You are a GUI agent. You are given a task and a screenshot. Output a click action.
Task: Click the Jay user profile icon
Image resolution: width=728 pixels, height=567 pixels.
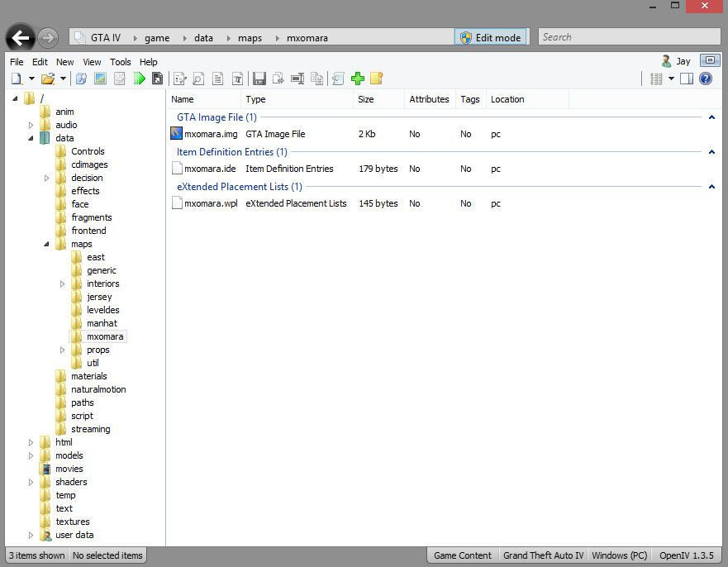666,61
